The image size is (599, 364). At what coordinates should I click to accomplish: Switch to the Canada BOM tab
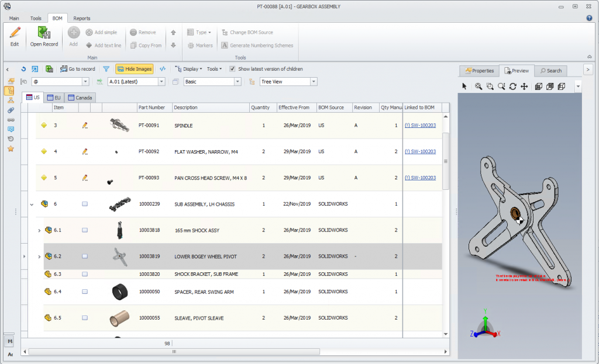click(x=80, y=98)
